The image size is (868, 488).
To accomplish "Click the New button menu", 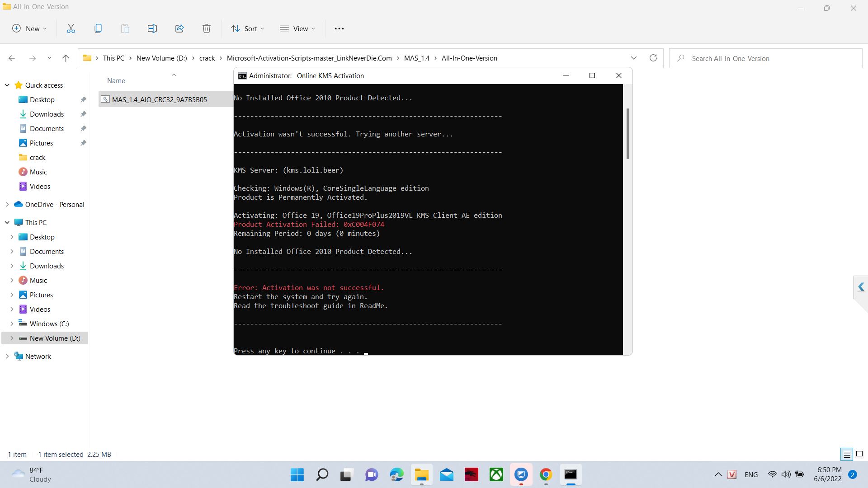I will click(x=29, y=28).
